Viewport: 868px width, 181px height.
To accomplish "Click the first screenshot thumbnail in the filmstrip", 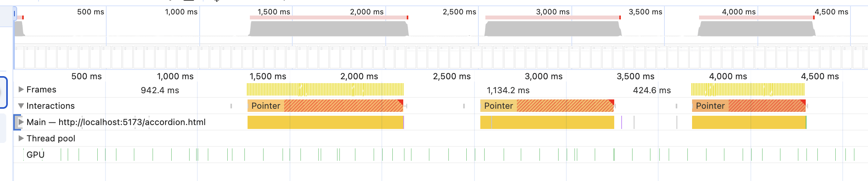I will [x=19, y=57].
